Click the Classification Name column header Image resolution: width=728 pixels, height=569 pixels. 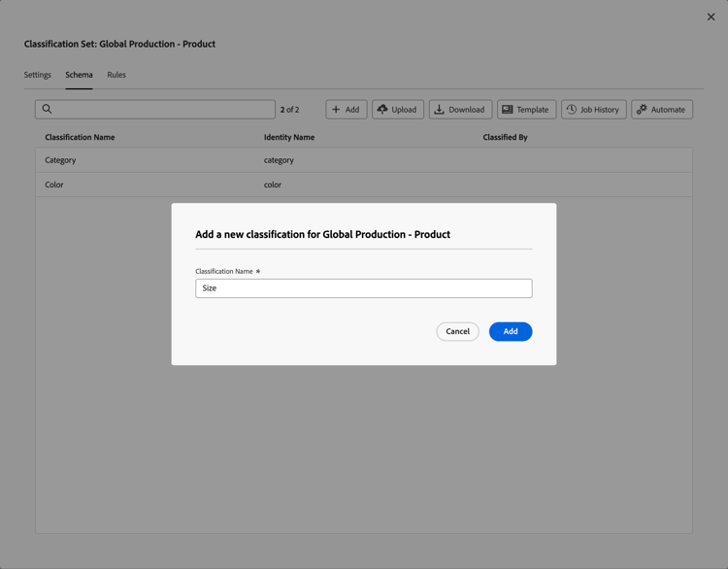click(x=80, y=137)
